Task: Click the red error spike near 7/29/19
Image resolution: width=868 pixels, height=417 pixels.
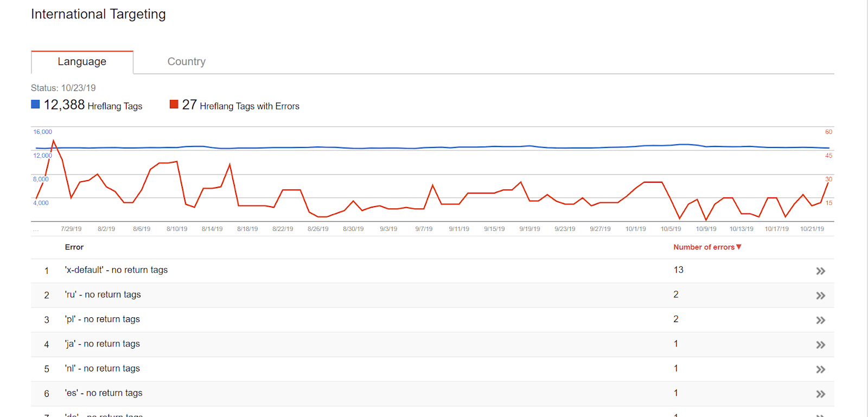Action: coord(54,140)
